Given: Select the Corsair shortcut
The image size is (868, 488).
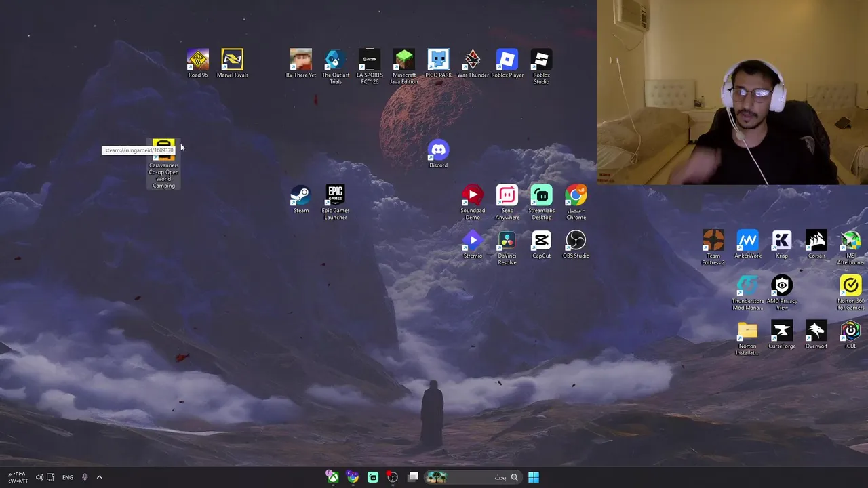Looking at the screenshot, I should coord(816,244).
